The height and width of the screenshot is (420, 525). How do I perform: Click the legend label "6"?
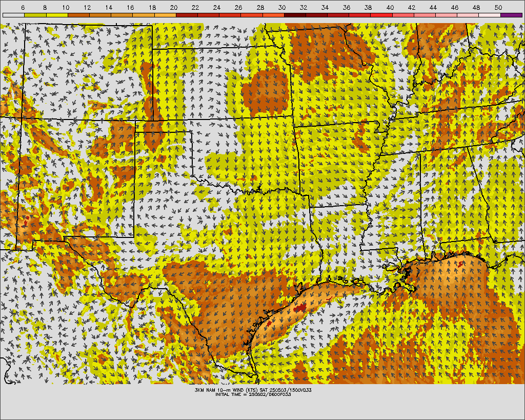point(23,7)
